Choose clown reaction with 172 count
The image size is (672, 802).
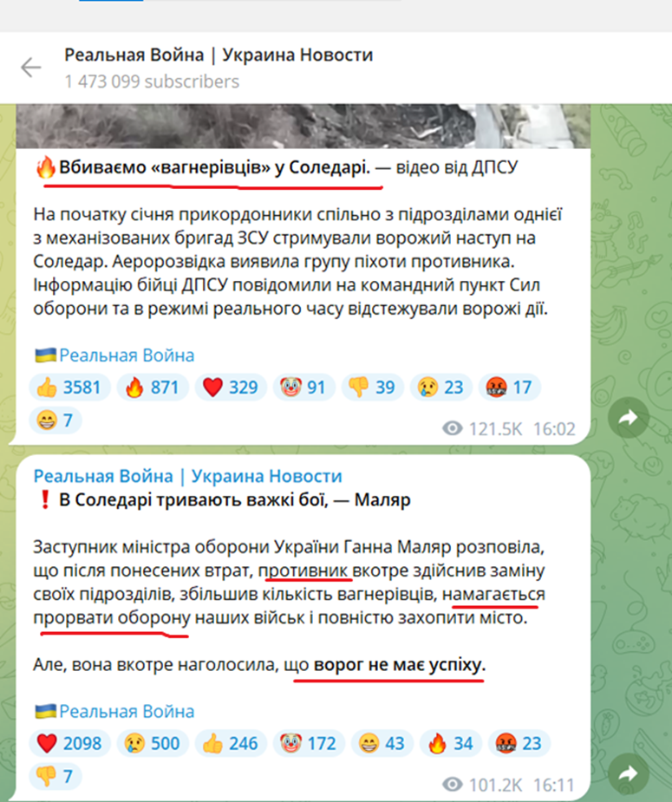310,743
